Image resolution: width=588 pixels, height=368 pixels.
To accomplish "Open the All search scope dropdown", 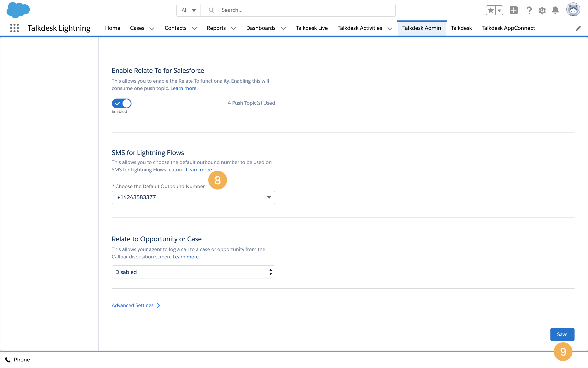I will (x=189, y=10).
